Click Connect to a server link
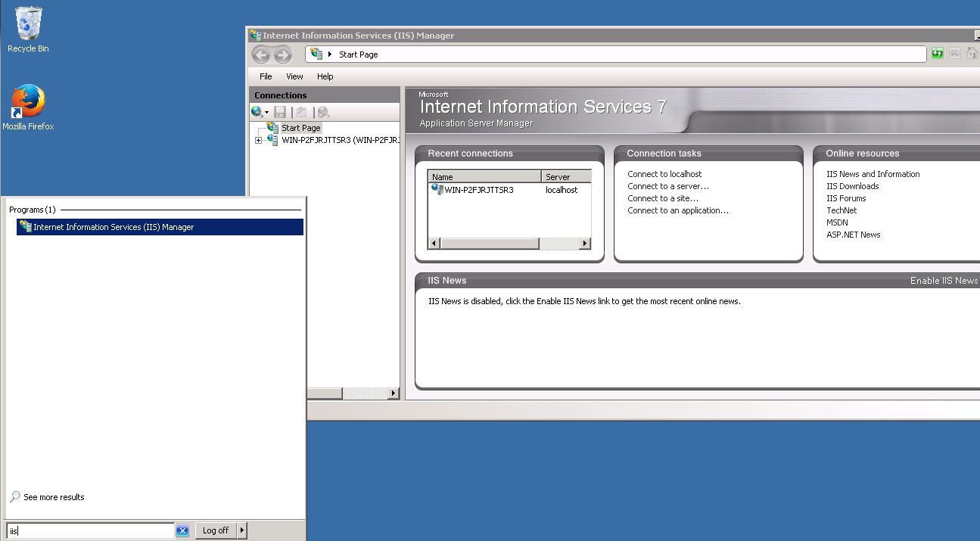 (668, 186)
